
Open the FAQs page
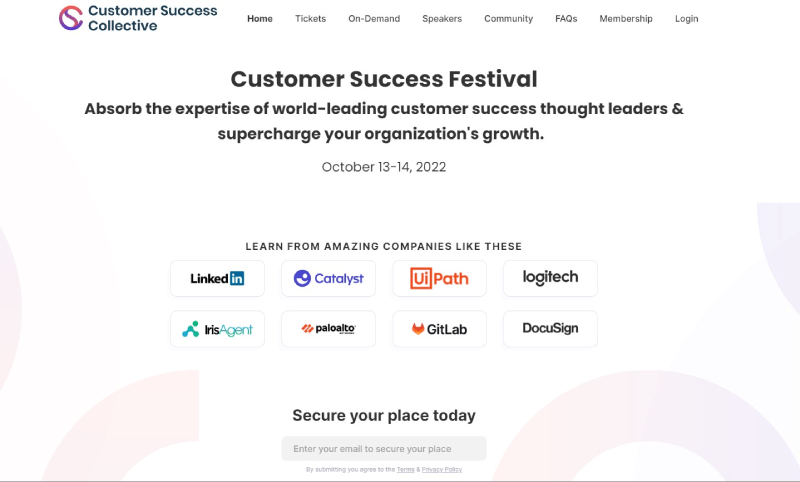click(566, 19)
